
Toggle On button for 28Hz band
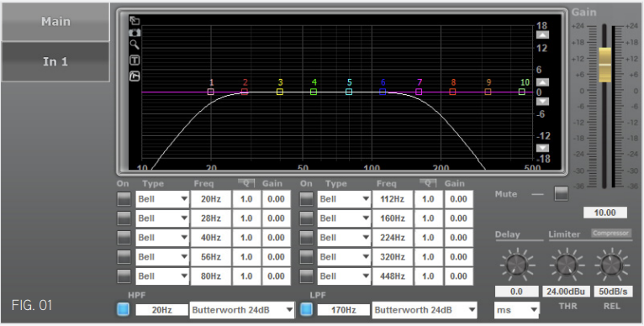point(124,218)
